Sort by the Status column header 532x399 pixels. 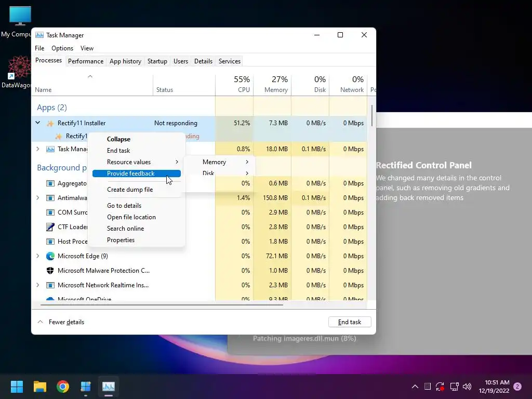coord(184,85)
